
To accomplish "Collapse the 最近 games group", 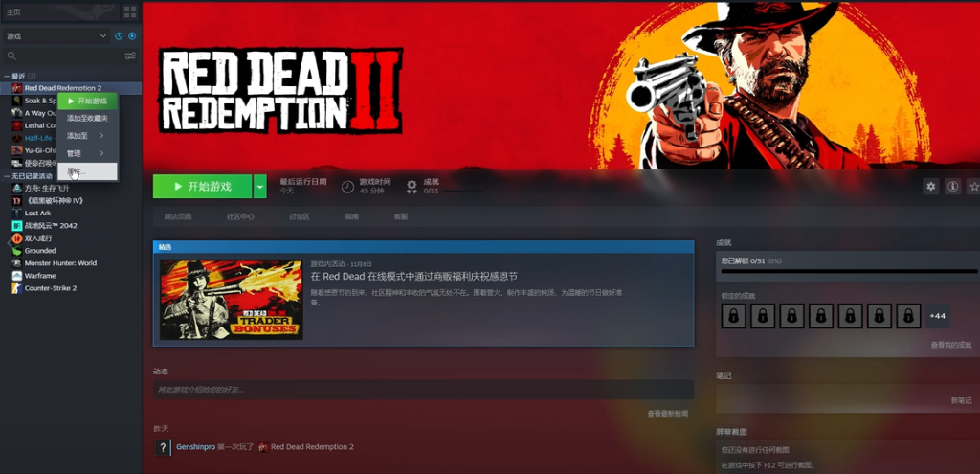I will (x=7, y=76).
